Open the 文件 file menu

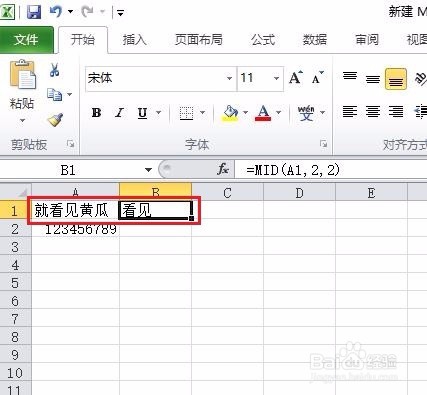pos(26,40)
